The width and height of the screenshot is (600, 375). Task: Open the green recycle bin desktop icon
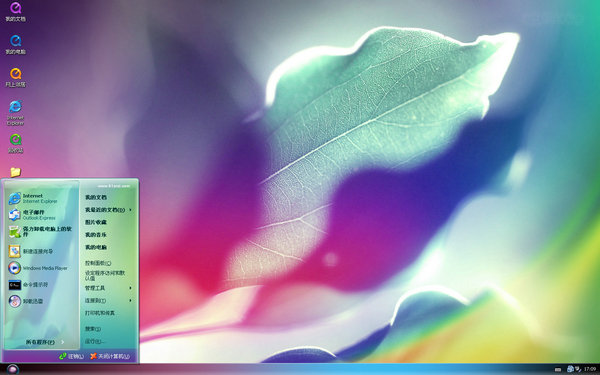pyautogui.click(x=15, y=143)
